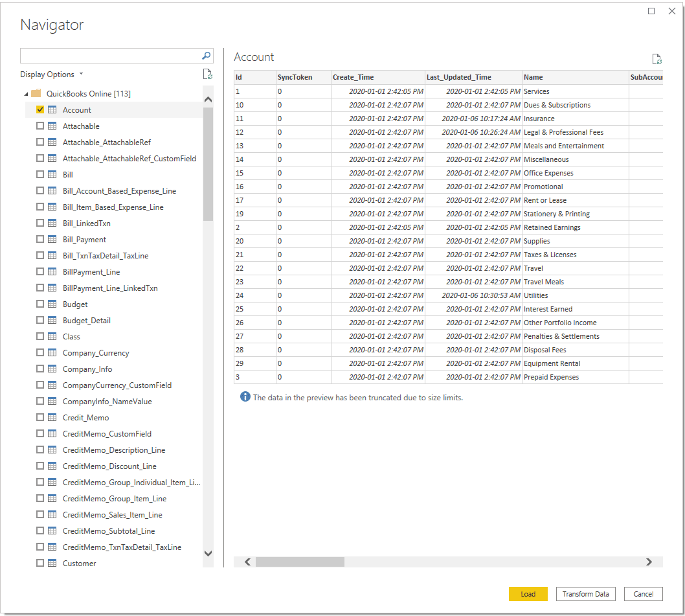The image size is (685, 616).
Task: Click the Load button
Action: click(x=528, y=593)
